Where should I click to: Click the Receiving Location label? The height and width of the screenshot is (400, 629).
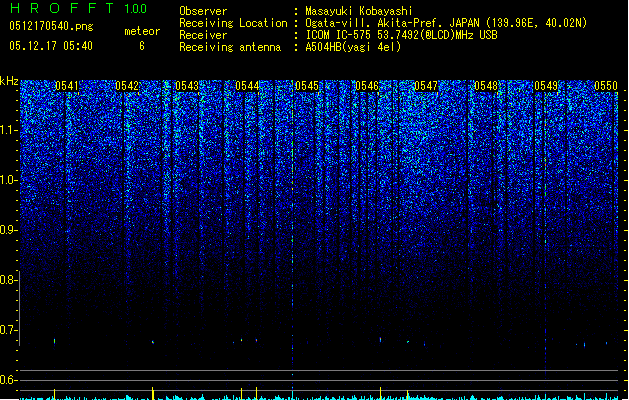click(233, 23)
